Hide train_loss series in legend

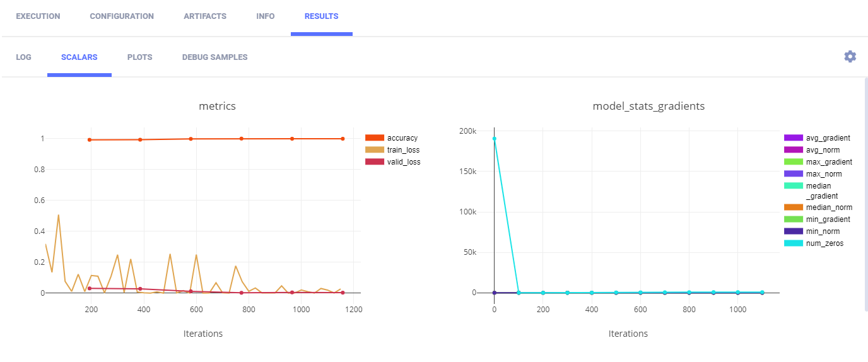click(403, 150)
